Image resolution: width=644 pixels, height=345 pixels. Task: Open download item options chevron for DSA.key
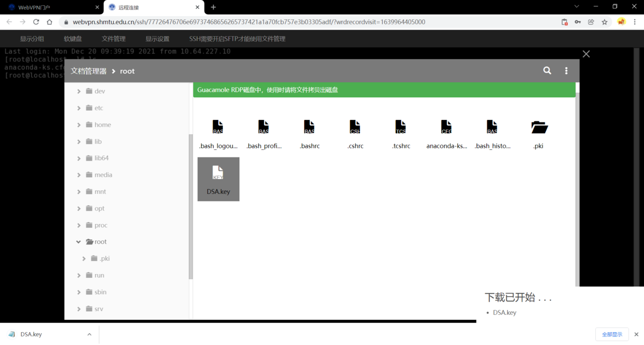[x=89, y=334]
